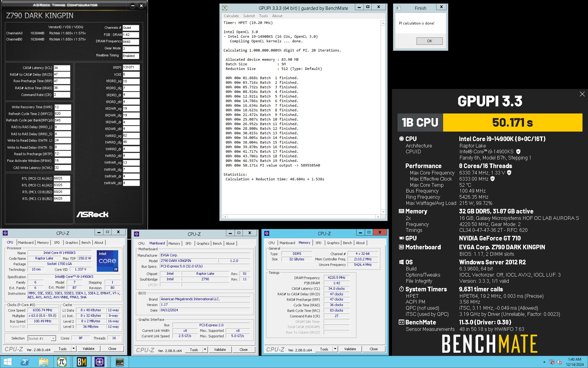Click the OS Windows logo icon
This screenshot has width=588, height=368.
pos(401,262)
